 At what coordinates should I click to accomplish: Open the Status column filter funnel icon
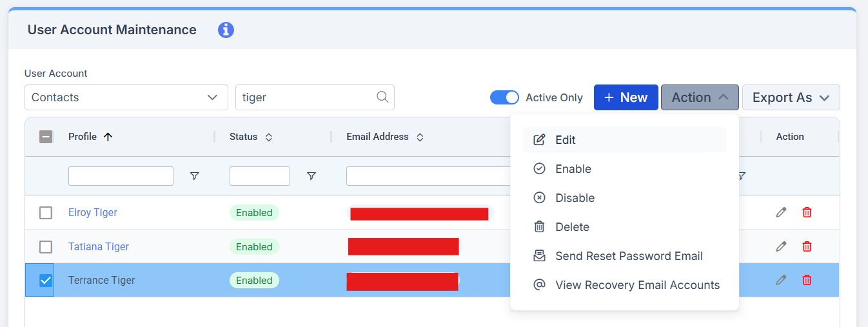coord(311,176)
